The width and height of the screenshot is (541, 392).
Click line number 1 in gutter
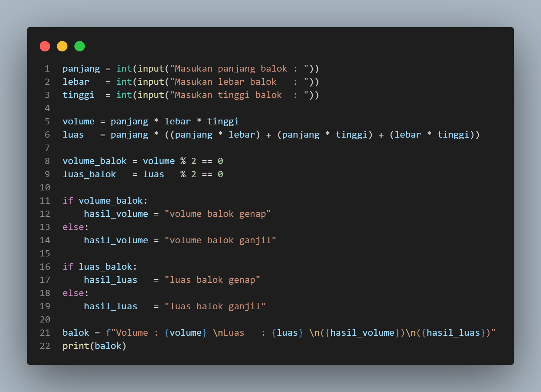coord(47,69)
